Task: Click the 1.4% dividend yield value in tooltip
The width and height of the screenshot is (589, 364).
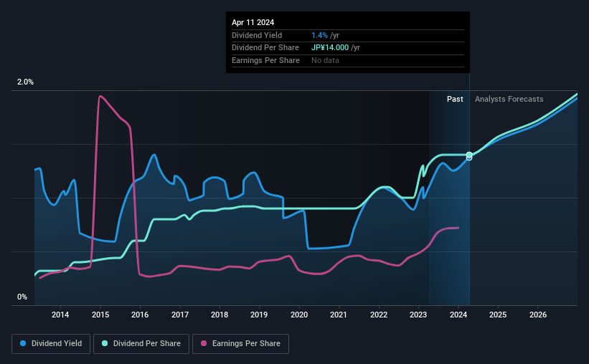Action: click(x=319, y=35)
